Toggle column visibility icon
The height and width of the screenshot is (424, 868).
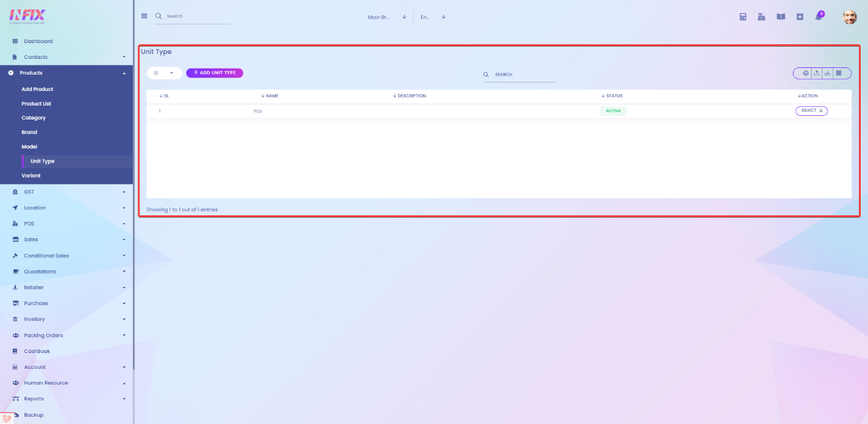[x=839, y=73]
